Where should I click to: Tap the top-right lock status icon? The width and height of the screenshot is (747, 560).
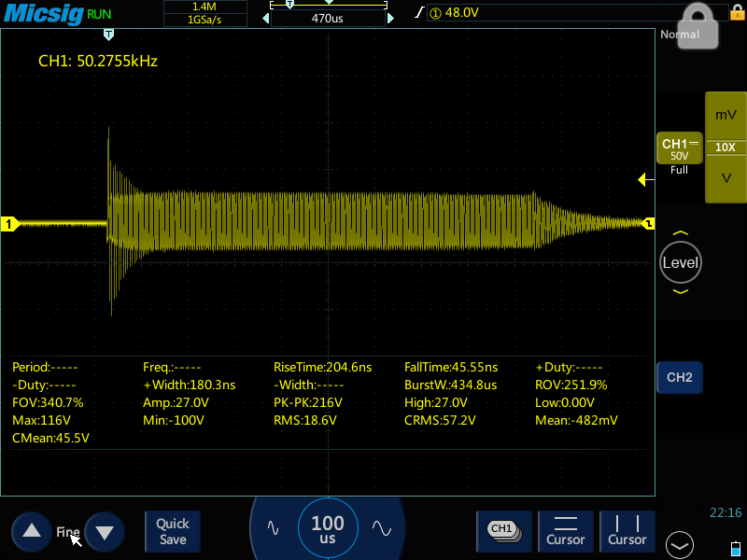point(738,12)
